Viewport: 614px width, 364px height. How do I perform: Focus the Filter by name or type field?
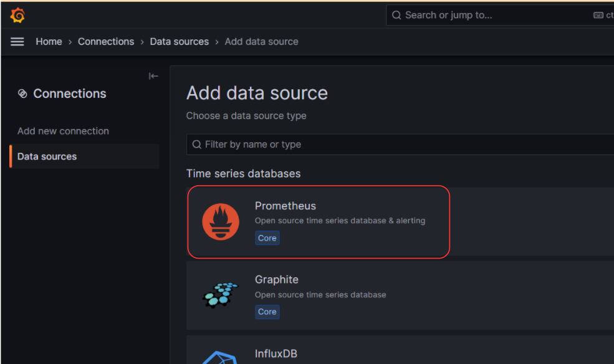pyautogui.click(x=400, y=145)
